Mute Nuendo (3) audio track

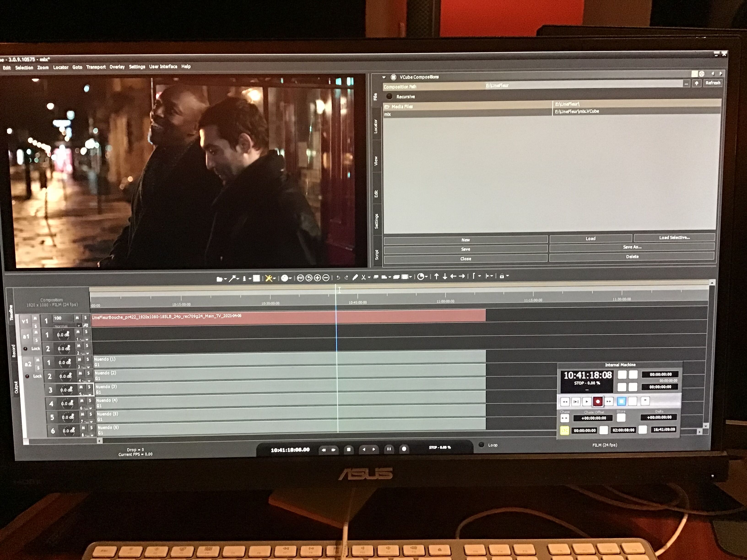pyautogui.click(x=81, y=387)
